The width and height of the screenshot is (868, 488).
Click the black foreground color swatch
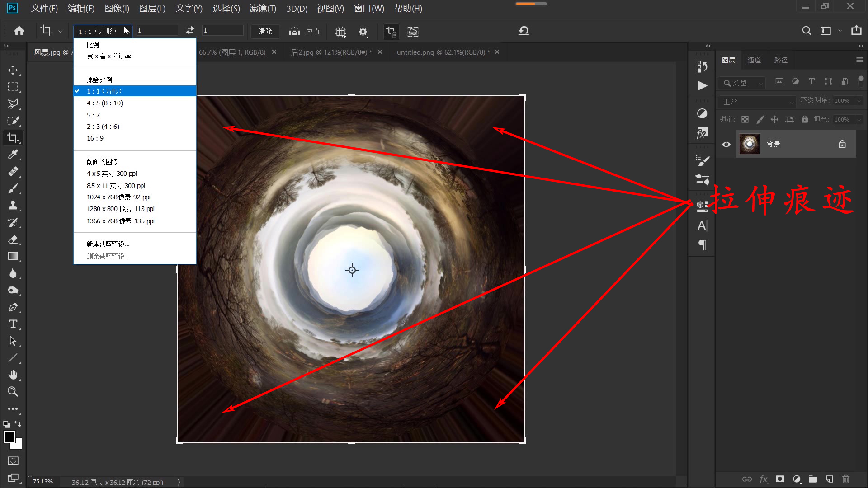9,436
